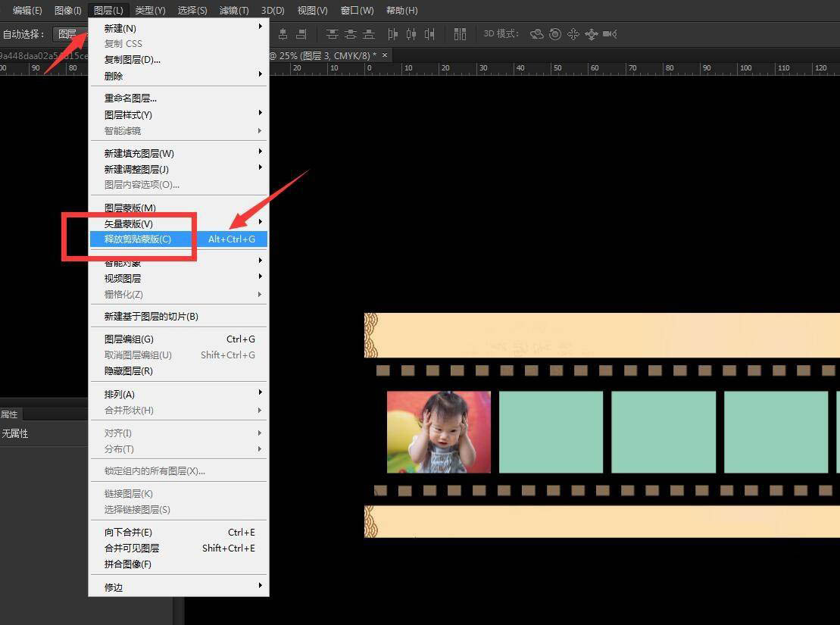
Task: Click distribute left edges icon
Action: [x=392, y=34]
